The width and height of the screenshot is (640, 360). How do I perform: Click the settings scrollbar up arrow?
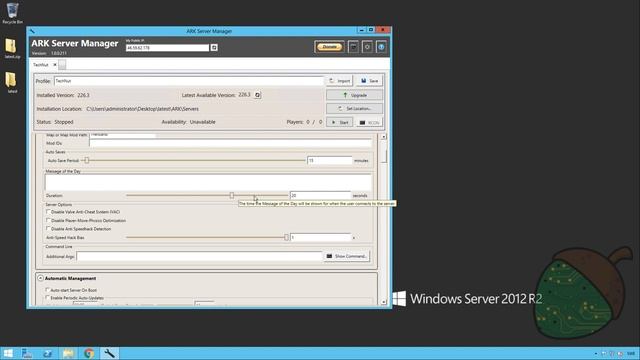pyautogui.click(x=384, y=137)
